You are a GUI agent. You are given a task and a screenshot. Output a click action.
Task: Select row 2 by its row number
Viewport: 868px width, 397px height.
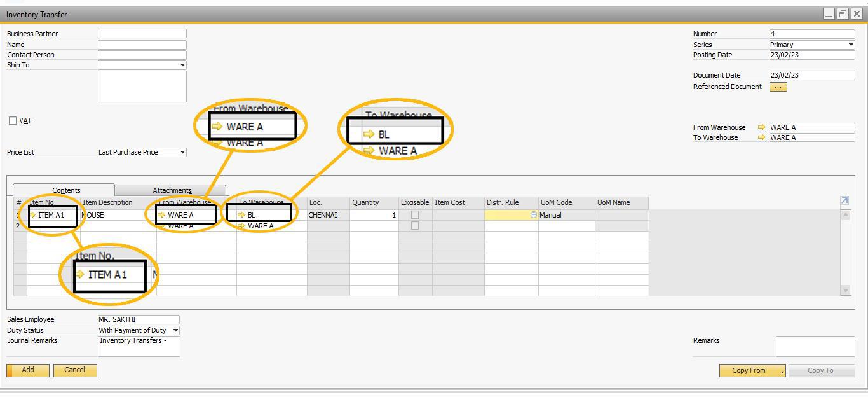[x=20, y=226]
